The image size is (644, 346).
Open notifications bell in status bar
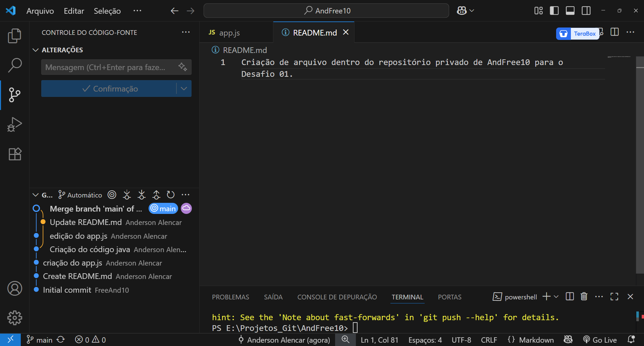click(x=631, y=340)
